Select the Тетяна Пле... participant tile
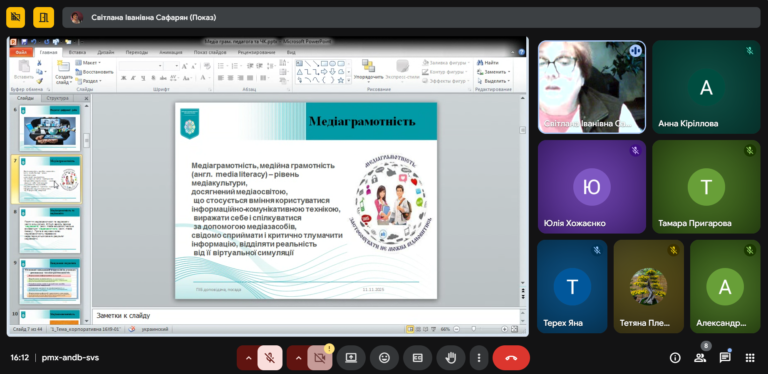Image resolution: width=768 pixels, height=374 pixels. tap(648, 286)
